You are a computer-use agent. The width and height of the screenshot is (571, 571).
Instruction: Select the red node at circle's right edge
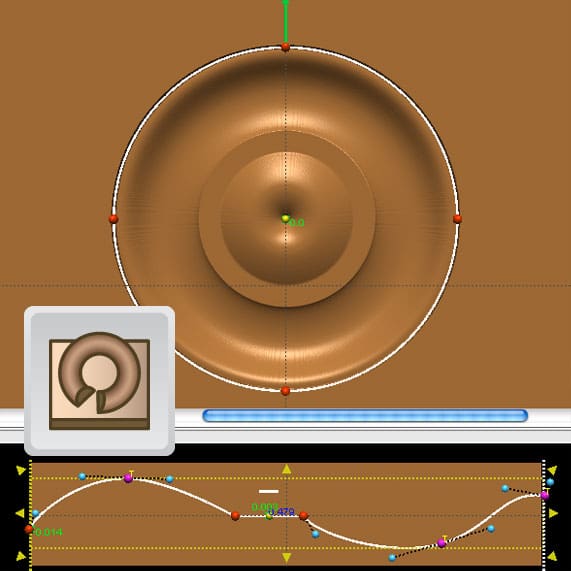pyautogui.click(x=457, y=219)
